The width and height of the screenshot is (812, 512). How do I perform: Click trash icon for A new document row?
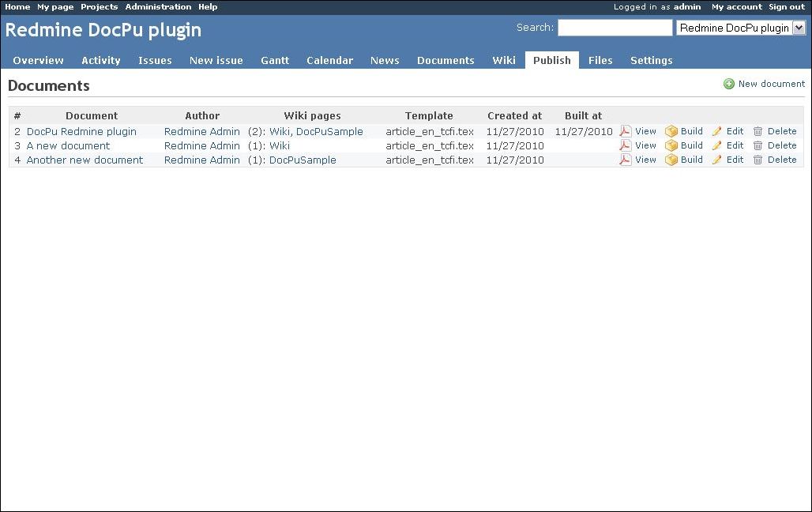(x=757, y=145)
